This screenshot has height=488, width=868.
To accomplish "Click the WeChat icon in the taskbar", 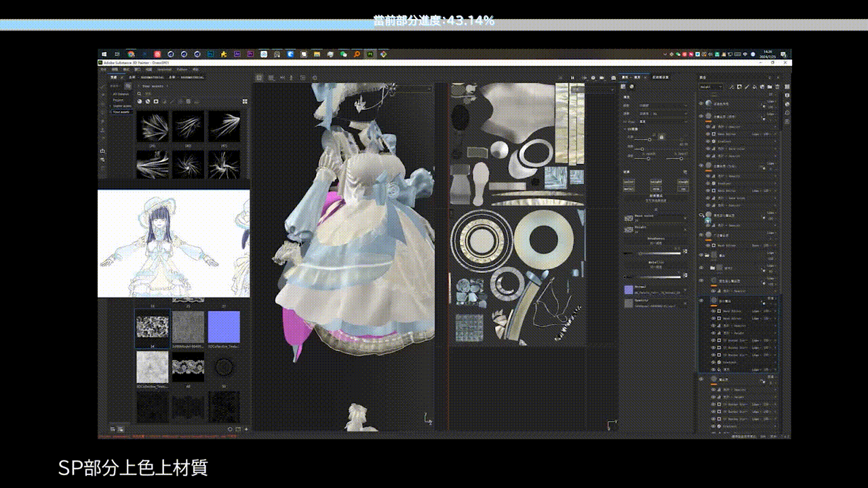I will point(343,54).
